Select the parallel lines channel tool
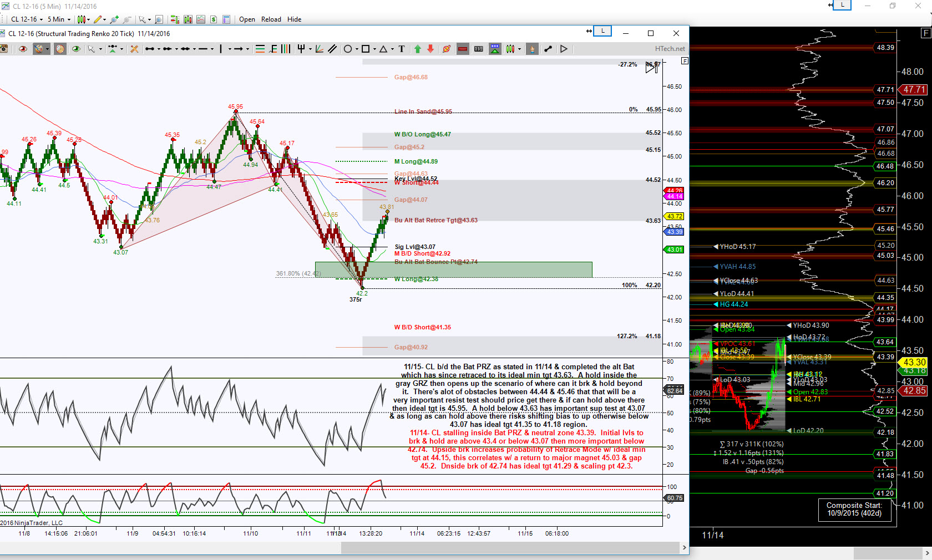This screenshot has width=932, height=560. 332,49
